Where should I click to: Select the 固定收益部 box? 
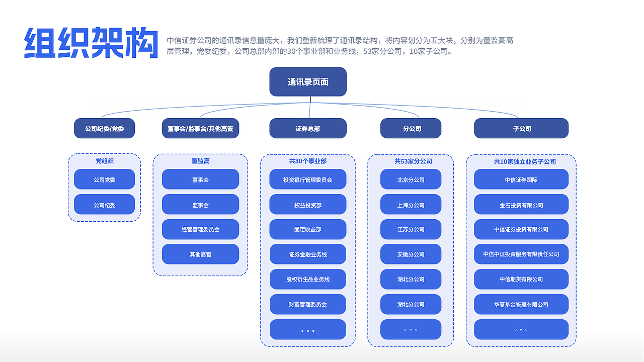click(308, 229)
